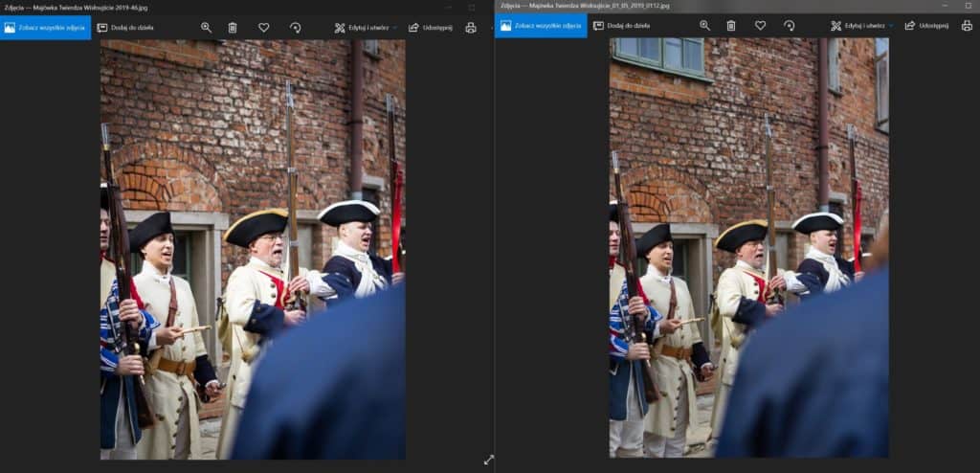Delete the photo in the 2019-46.jpg window
980x473 pixels.
pos(233,28)
